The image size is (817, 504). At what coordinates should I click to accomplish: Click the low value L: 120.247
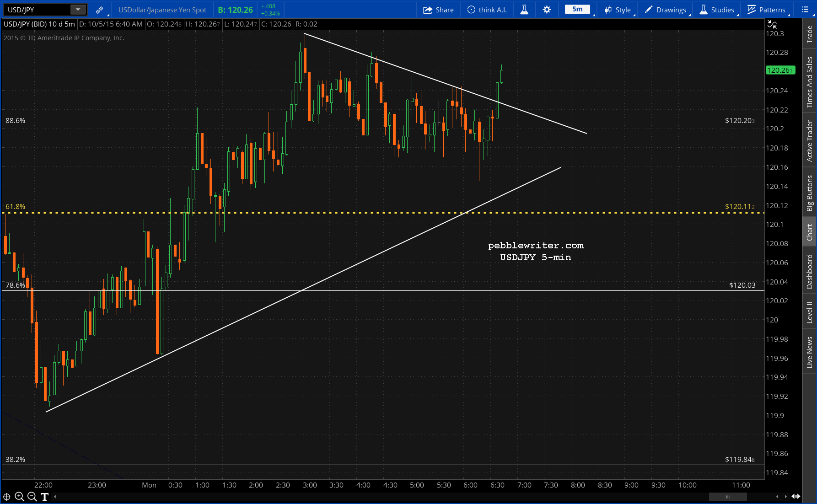click(x=241, y=24)
